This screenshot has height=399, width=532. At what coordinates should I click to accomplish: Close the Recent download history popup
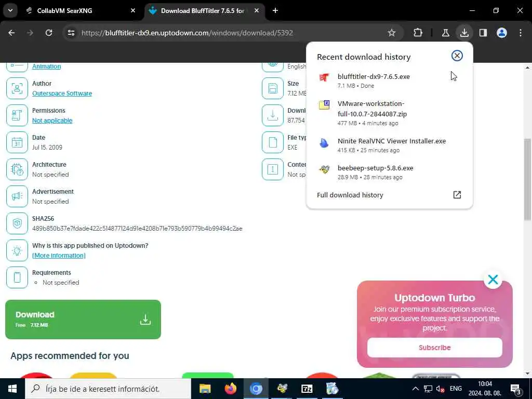click(457, 56)
